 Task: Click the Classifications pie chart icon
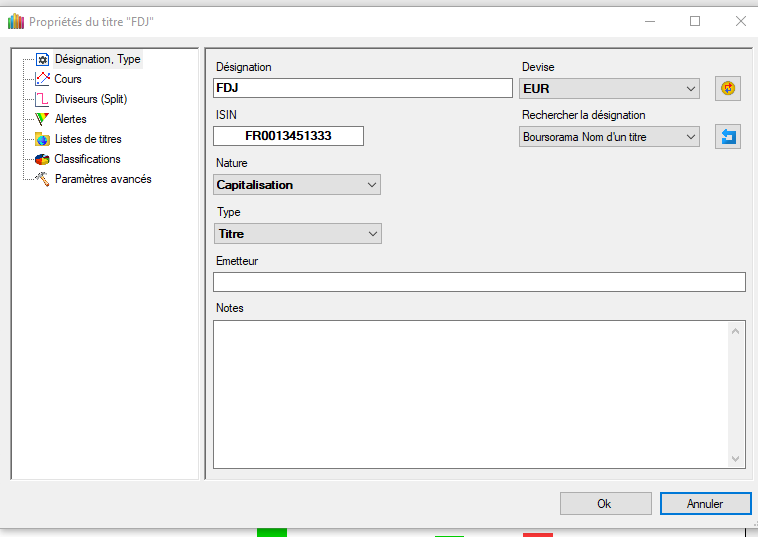point(42,159)
